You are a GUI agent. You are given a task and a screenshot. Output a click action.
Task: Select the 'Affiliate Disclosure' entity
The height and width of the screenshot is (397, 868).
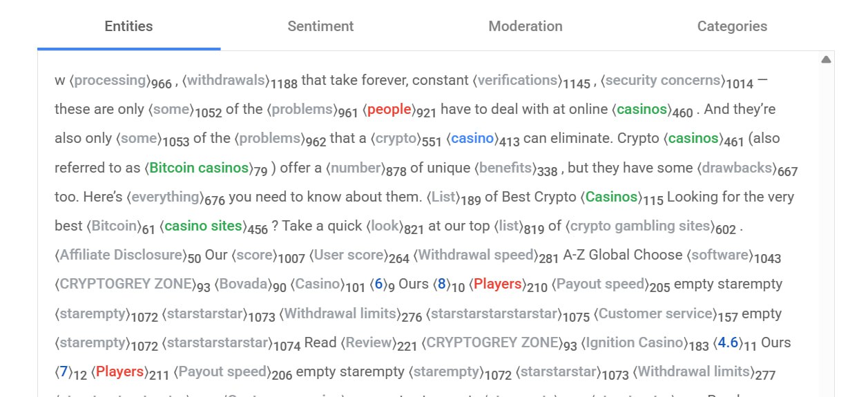119,255
